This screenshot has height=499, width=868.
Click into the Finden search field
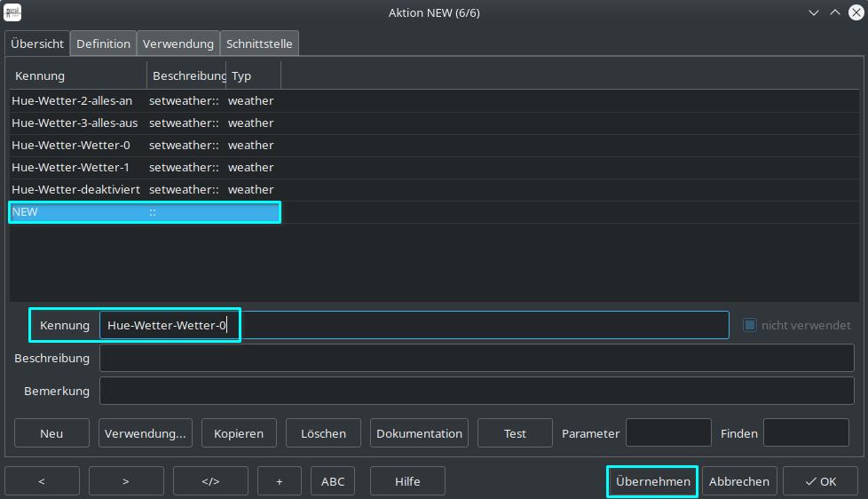pos(805,433)
